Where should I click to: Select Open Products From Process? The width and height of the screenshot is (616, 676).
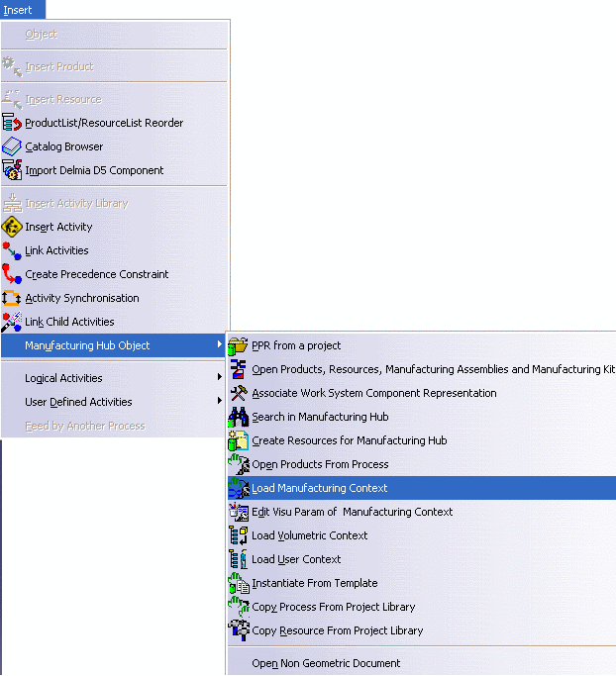(x=422, y=464)
